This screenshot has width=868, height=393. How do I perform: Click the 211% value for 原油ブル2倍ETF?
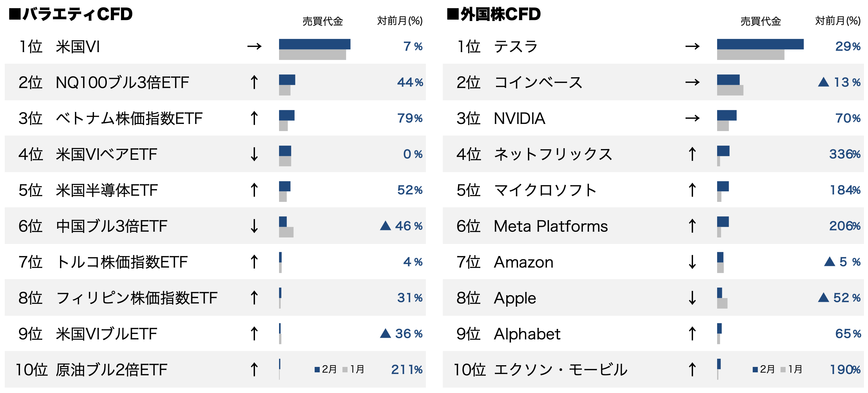(x=407, y=370)
